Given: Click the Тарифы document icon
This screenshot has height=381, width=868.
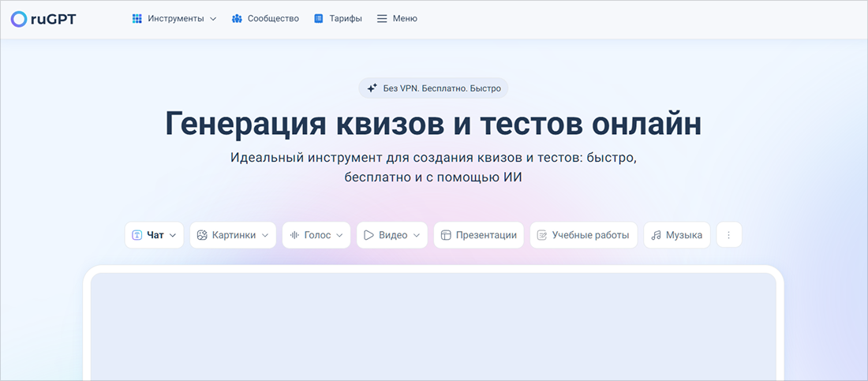Looking at the screenshot, I should click(319, 19).
